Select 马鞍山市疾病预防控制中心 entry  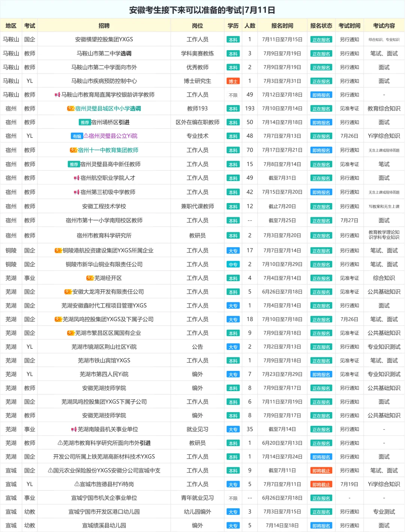[x=104, y=81]
